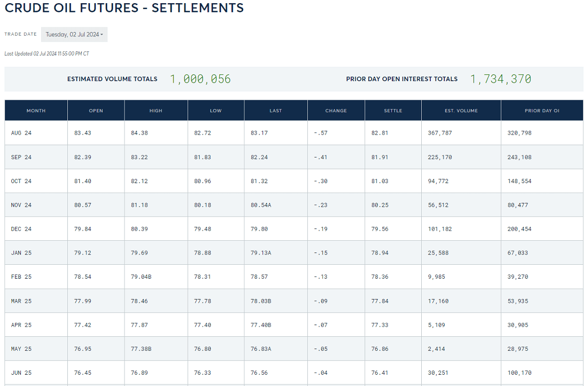Click the OPEN column header
This screenshot has height=386, width=588.
point(96,111)
